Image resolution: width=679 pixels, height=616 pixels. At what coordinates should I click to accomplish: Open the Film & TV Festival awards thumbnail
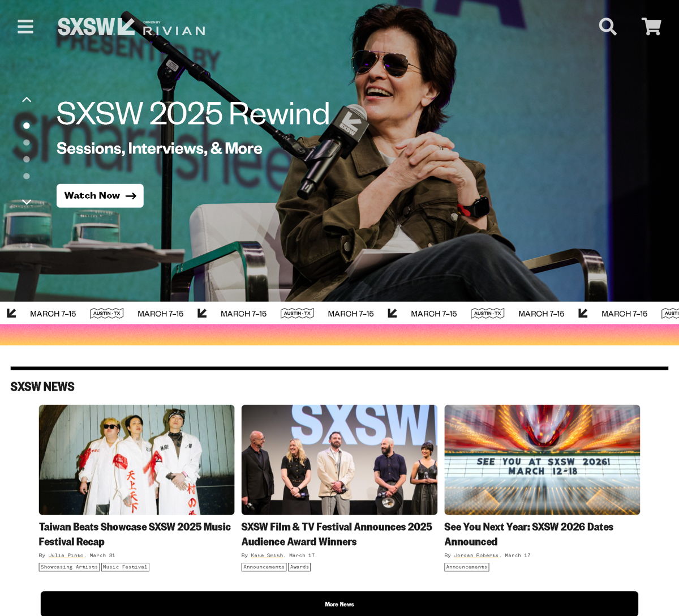pos(339,460)
